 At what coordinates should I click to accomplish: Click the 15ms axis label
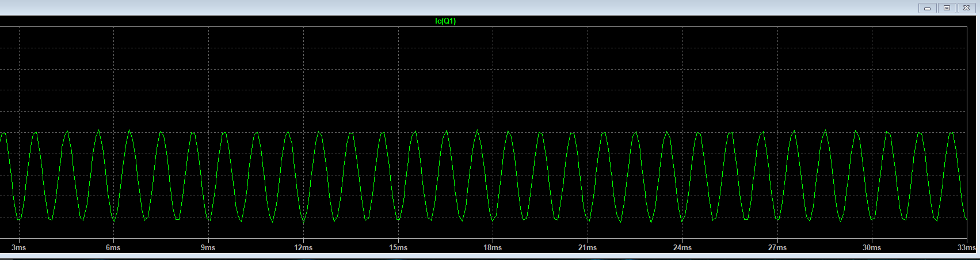pos(398,248)
